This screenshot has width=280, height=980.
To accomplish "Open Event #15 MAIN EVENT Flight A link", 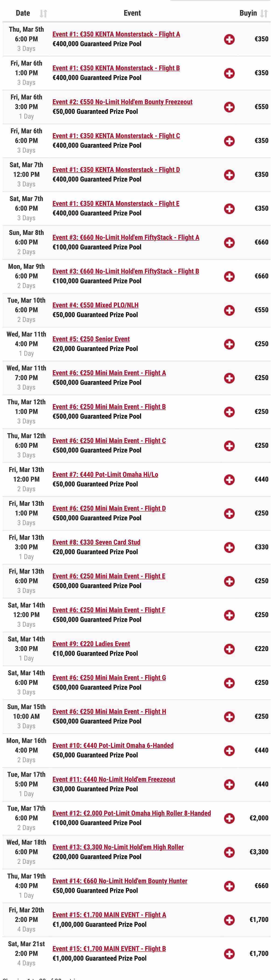I will click(x=109, y=915).
